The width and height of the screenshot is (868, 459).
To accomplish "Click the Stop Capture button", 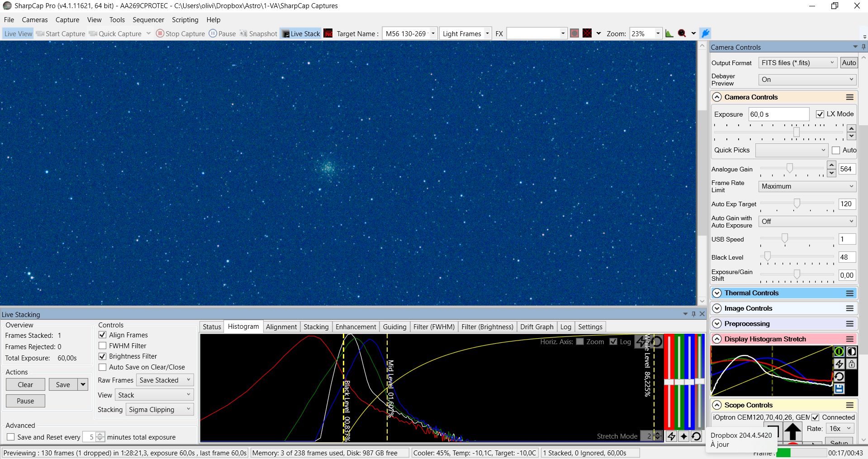I will tap(180, 33).
